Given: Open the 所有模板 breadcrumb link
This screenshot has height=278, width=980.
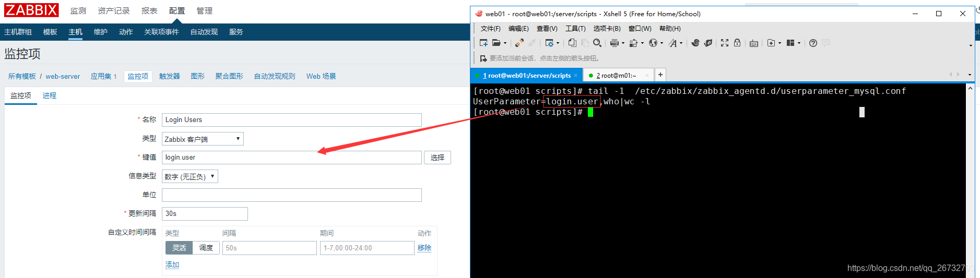Looking at the screenshot, I should (22, 76).
